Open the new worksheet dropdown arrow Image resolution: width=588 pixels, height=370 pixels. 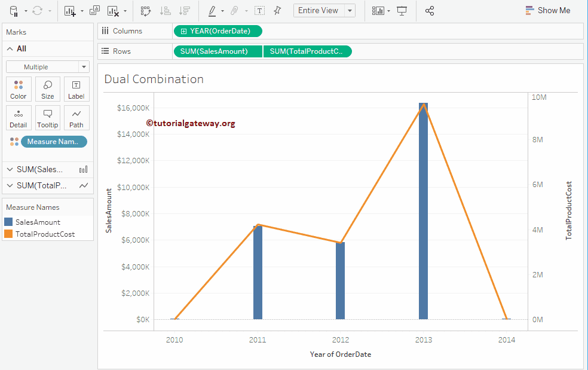[82, 11]
